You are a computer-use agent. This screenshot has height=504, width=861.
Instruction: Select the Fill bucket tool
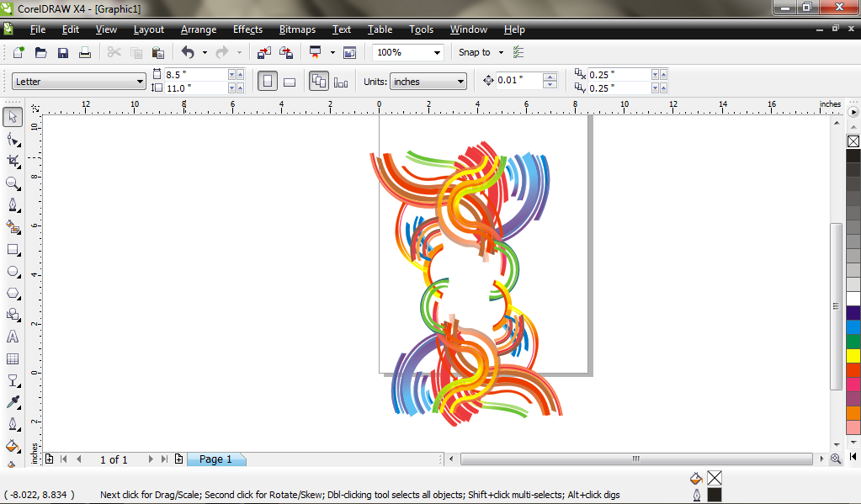click(x=13, y=446)
